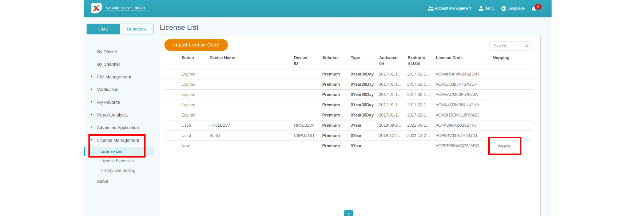Select page 1 in pagination

click(349, 213)
